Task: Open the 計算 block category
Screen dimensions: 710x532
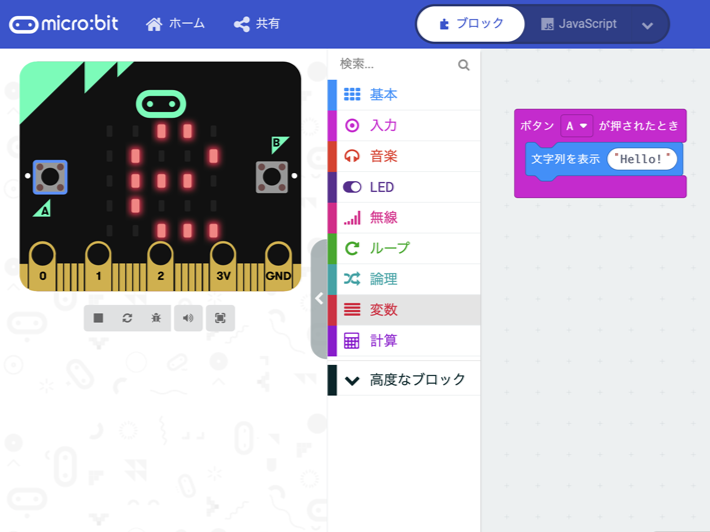Action: click(404, 340)
